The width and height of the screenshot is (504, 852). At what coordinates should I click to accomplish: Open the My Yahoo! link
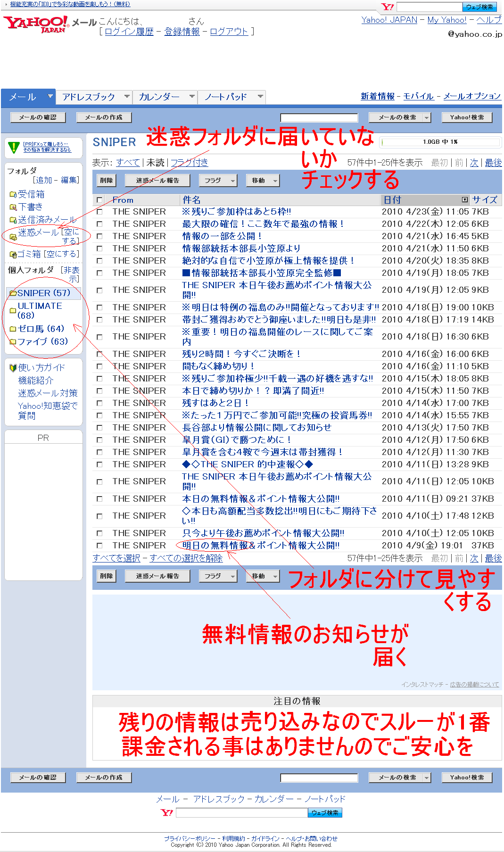446,20
